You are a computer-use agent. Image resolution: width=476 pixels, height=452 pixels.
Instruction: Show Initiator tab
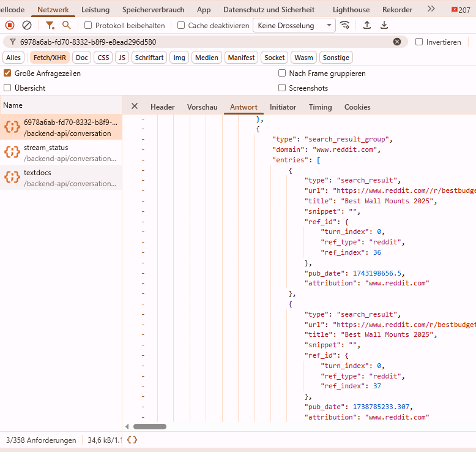[283, 107]
